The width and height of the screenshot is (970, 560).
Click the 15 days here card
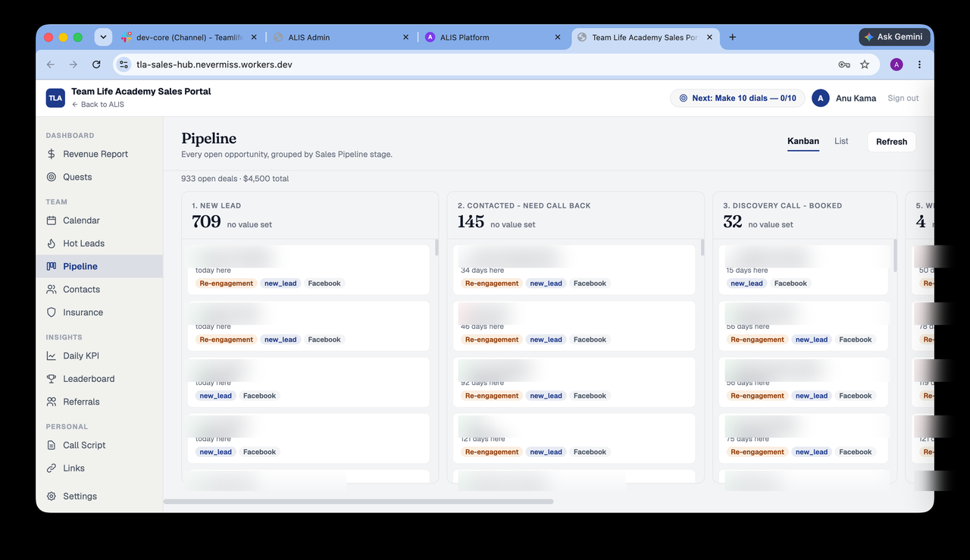coord(803,270)
